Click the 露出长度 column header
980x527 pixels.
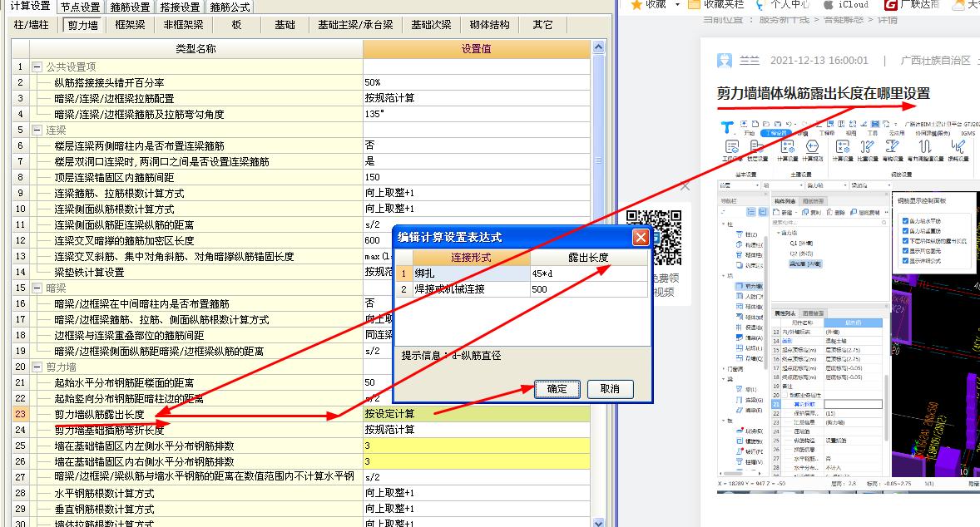589,257
